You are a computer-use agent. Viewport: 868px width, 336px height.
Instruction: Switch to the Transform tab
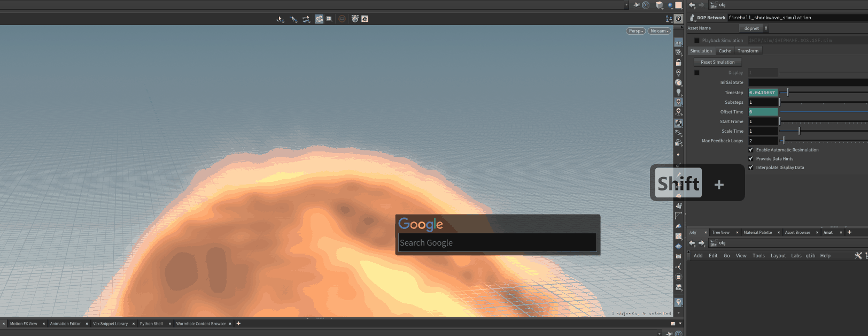748,51
